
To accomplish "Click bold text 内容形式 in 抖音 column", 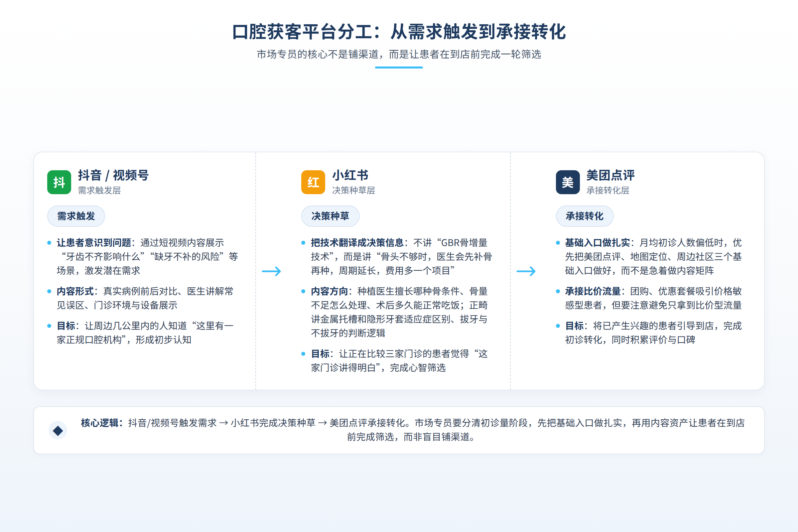I will coord(75,291).
